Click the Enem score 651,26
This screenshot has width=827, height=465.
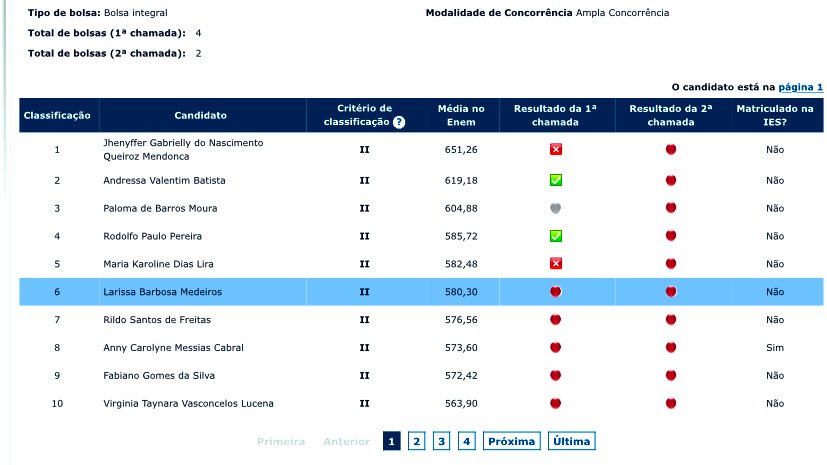click(461, 150)
